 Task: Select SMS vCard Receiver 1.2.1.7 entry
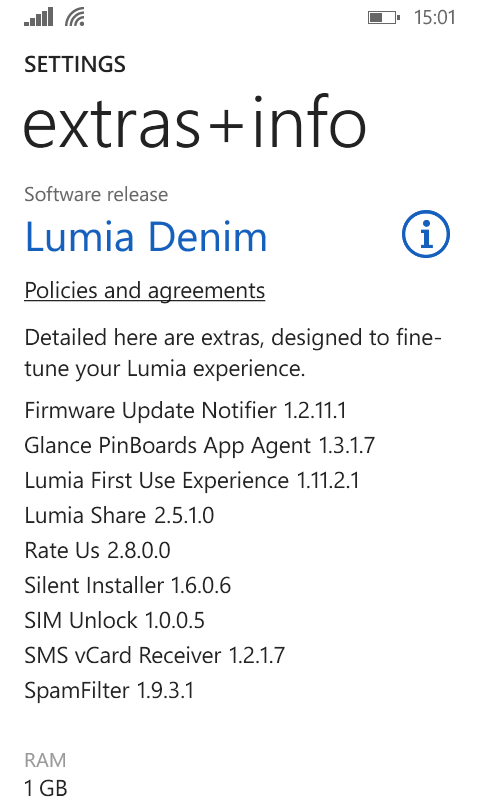(155, 656)
